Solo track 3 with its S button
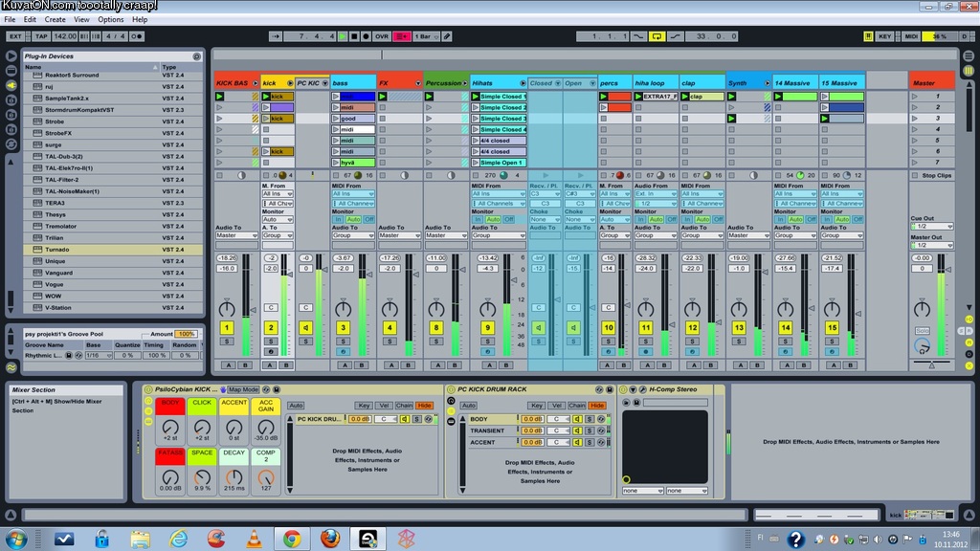Viewport: 980px width, 551px height. click(344, 340)
